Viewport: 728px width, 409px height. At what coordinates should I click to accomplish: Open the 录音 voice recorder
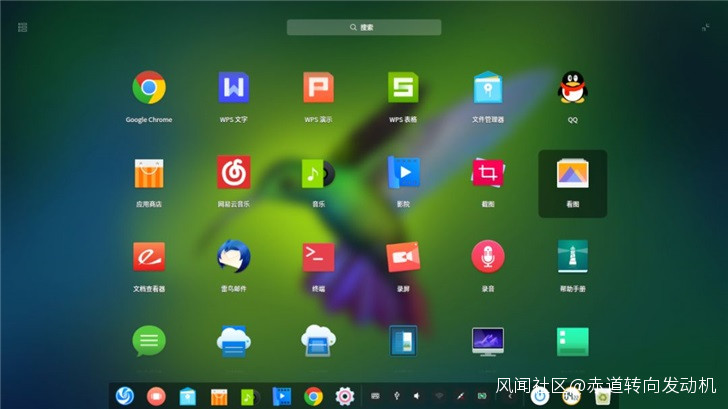click(488, 256)
